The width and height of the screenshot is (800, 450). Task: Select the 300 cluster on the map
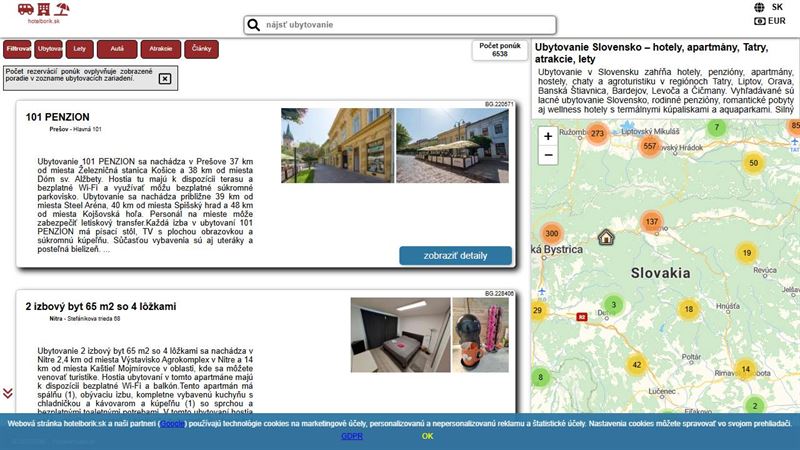[x=552, y=233]
